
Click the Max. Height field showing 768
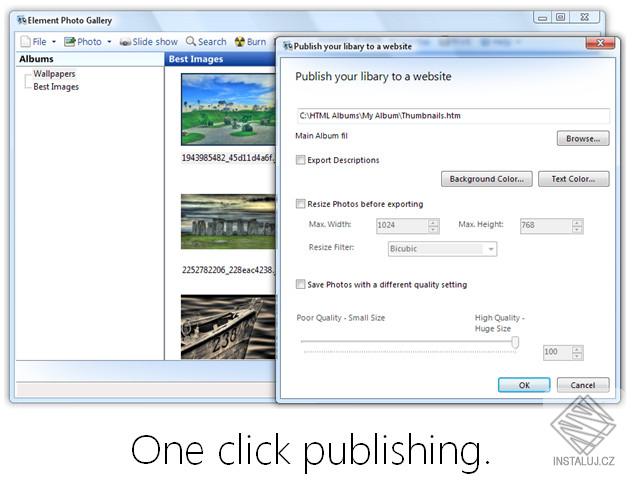pos(546,225)
